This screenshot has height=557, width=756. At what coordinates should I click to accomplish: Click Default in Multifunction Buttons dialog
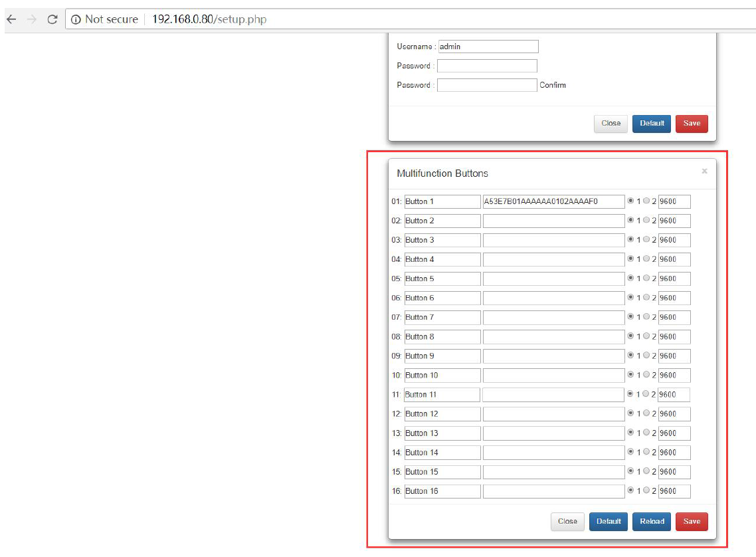tap(609, 521)
